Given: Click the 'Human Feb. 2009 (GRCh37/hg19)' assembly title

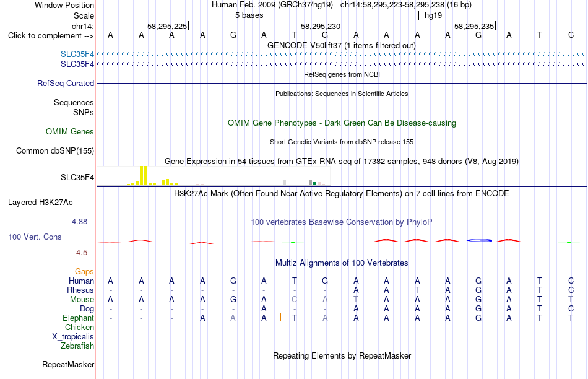Looking at the screenshot, I should 272,5.
